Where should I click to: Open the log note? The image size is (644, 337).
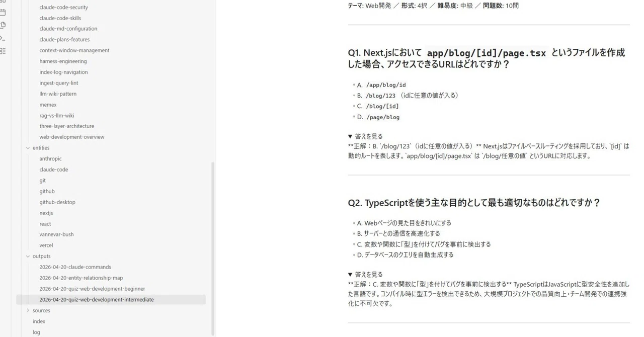pyautogui.click(x=36, y=332)
